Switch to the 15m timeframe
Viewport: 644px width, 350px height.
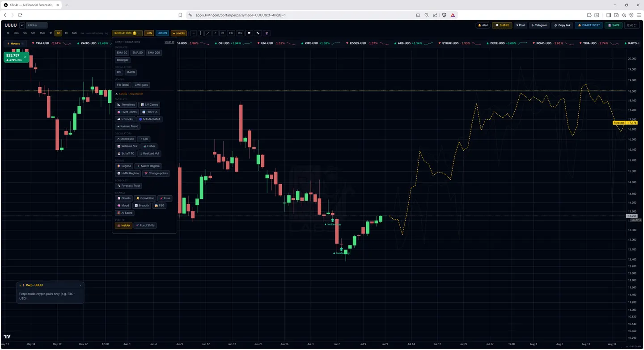[x=42, y=33]
